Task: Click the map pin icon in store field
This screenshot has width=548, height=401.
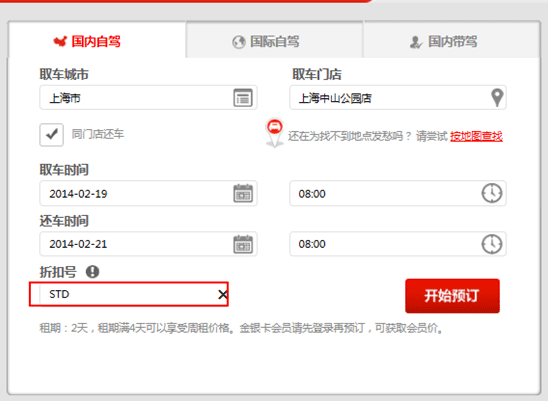Action: tap(497, 98)
